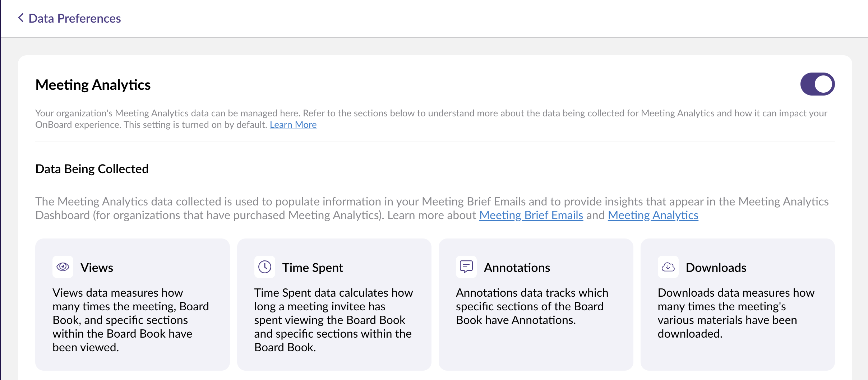Select the Time Spent card title
Screen dimensions: 868x380
point(313,268)
